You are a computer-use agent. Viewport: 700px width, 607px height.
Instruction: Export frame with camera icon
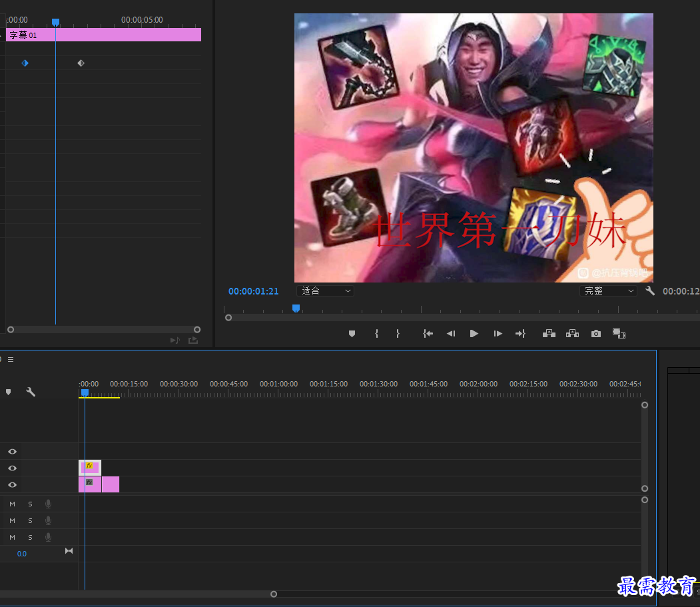[x=596, y=334]
